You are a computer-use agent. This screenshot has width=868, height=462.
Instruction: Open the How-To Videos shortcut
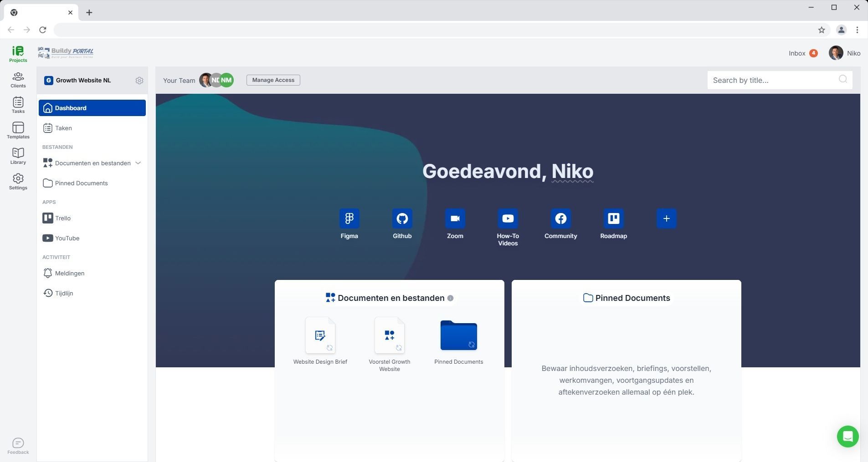[x=508, y=218]
